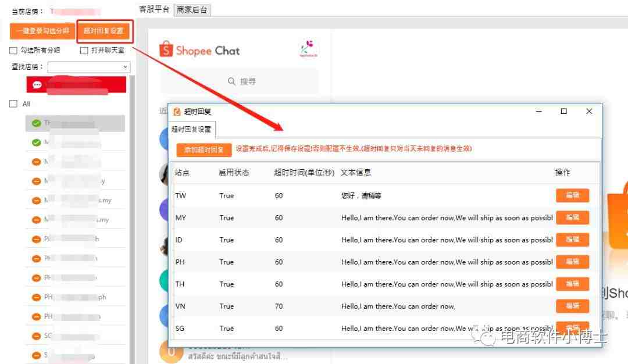Select the TW site cell

click(181, 196)
